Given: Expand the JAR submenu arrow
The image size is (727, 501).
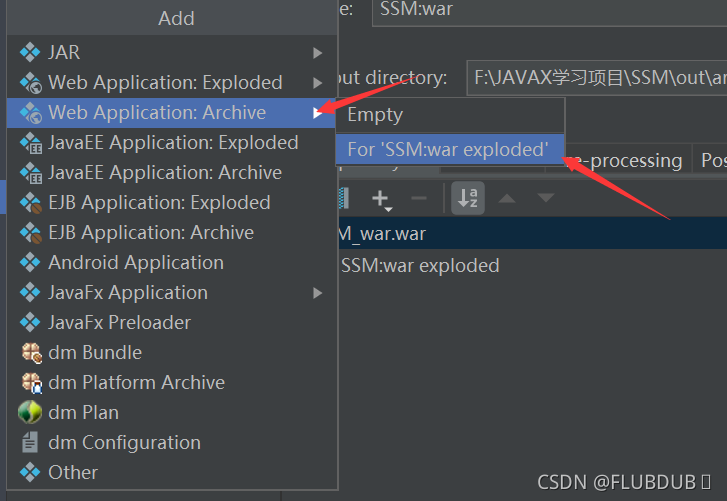Looking at the screenshot, I should 318,53.
